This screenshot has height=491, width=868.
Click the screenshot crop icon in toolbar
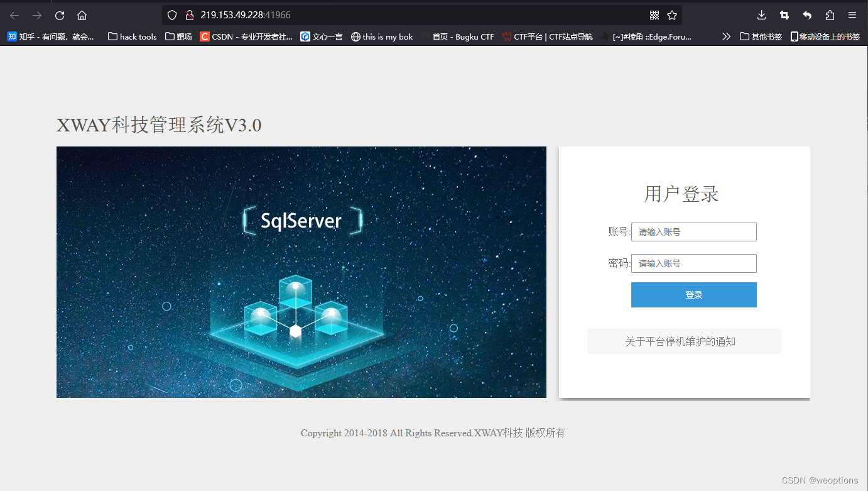784,15
